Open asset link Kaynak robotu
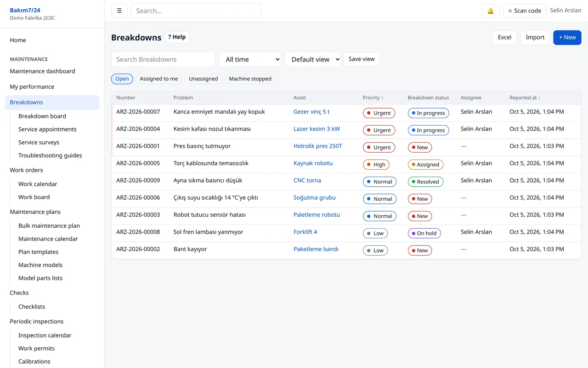Screen dimensions: 588x368 (x=313, y=163)
